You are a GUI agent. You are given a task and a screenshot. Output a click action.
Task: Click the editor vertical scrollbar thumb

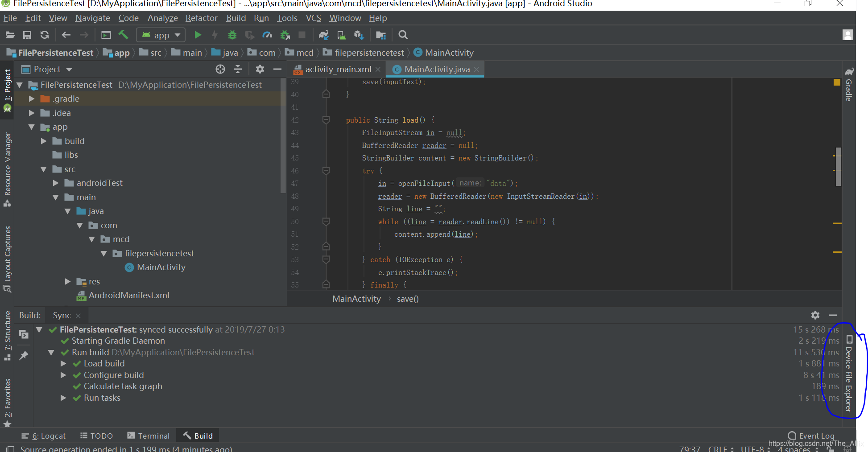(x=838, y=166)
